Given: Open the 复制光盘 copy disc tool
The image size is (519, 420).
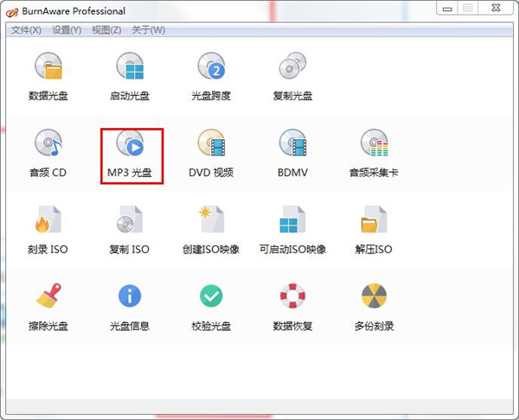Looking at the screenshot, I should [x=292, y=67].
